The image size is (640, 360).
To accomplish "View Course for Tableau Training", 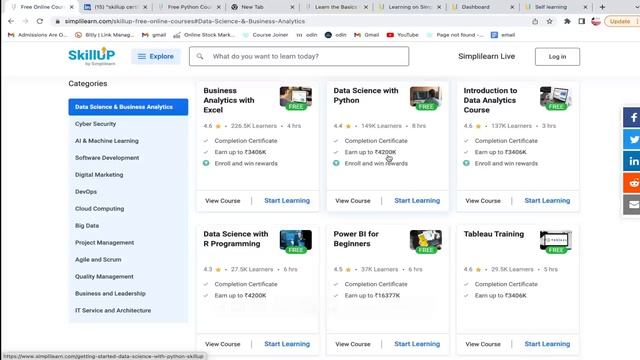I will (483, 344).
